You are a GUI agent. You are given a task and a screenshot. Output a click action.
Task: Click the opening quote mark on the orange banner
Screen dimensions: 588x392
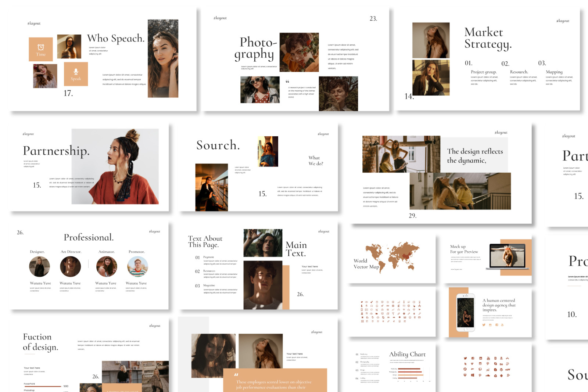pos(236,375)
